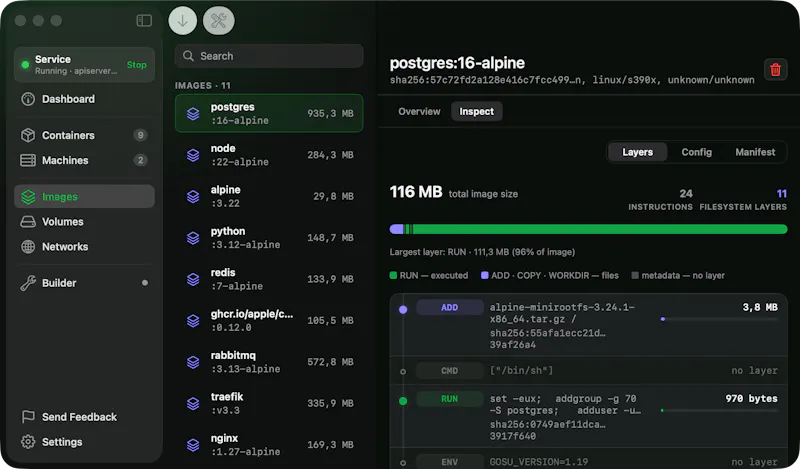
Task: Open the tools wrench-and-screwdriver button
Action: click(x=219, y=21)
